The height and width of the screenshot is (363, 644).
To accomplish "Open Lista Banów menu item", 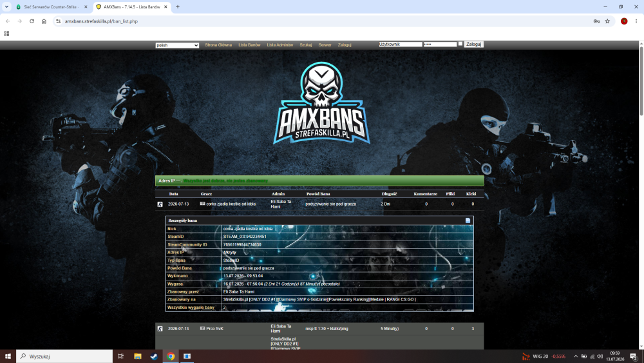I will click(249, 44).
